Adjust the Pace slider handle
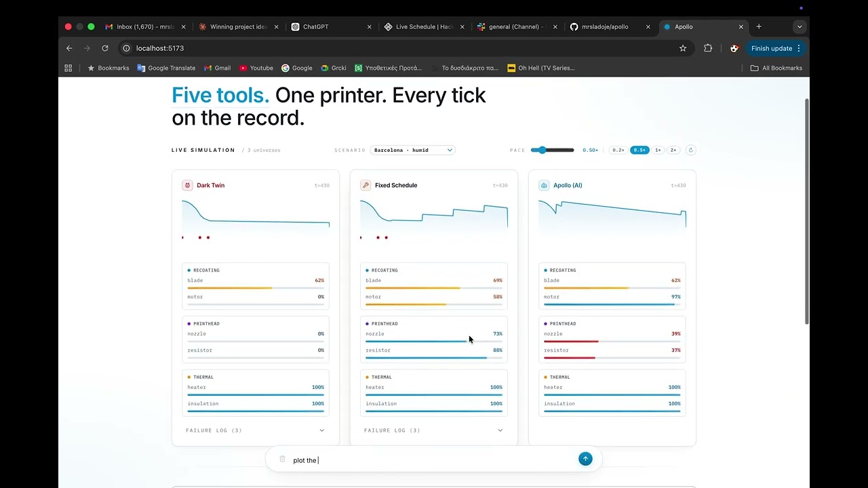Image resolution: width=868 pixels, height=488 pixels. click(x=542, y=150)
